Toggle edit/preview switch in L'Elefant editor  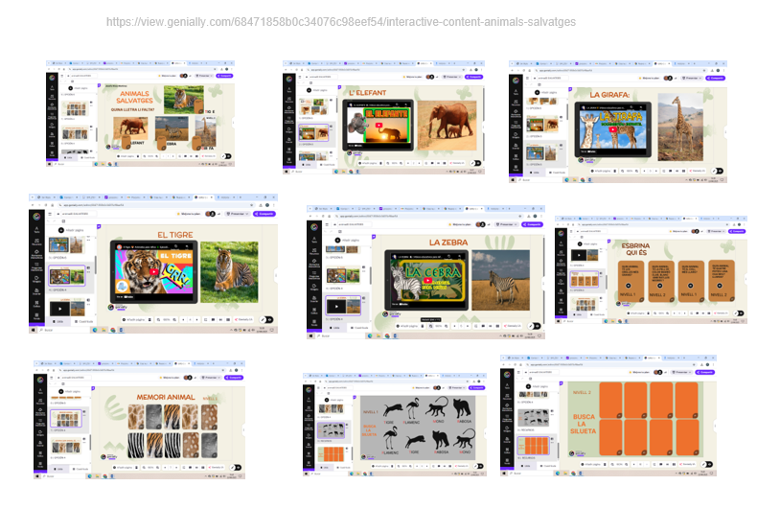pos(476,163)
